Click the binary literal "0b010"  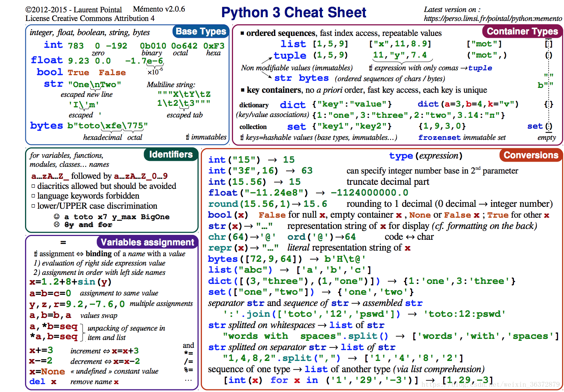click(x=153, y=46)
